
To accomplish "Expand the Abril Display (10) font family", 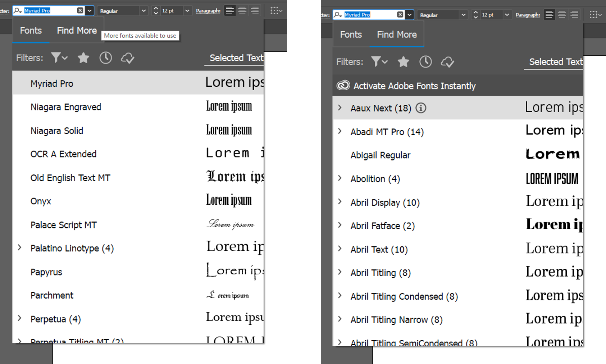I will pos(340,201).
